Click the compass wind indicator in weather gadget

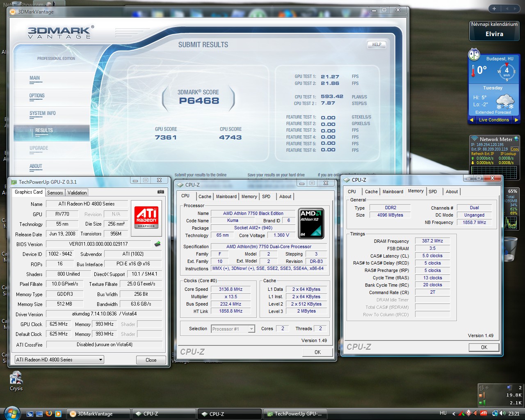click(507, 71)
